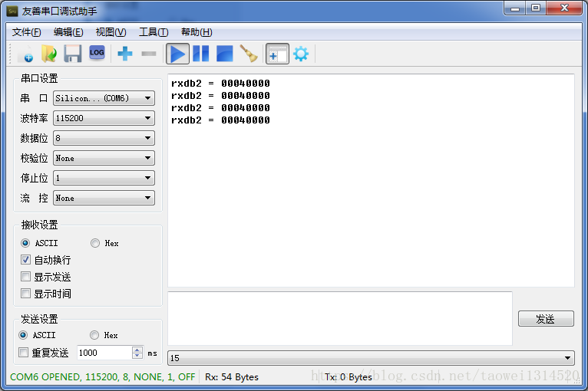
Task: Increase repeat interval with up spinner arrow
Action: tap(137, 350)
